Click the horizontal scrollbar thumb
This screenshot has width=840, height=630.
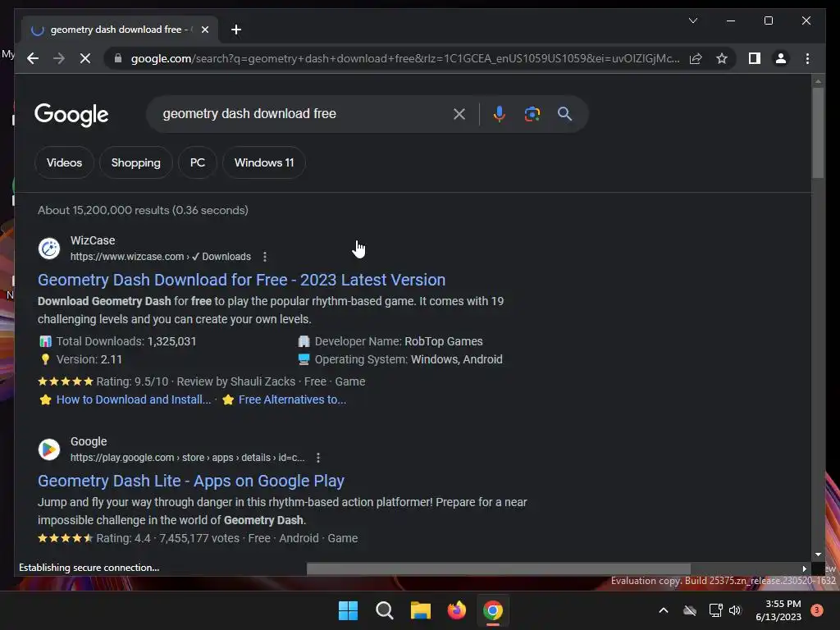click(498, 568)
